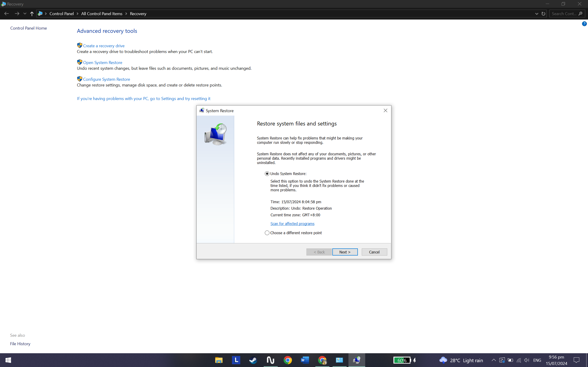Open the notification center icon

click(x=576, y=360)
